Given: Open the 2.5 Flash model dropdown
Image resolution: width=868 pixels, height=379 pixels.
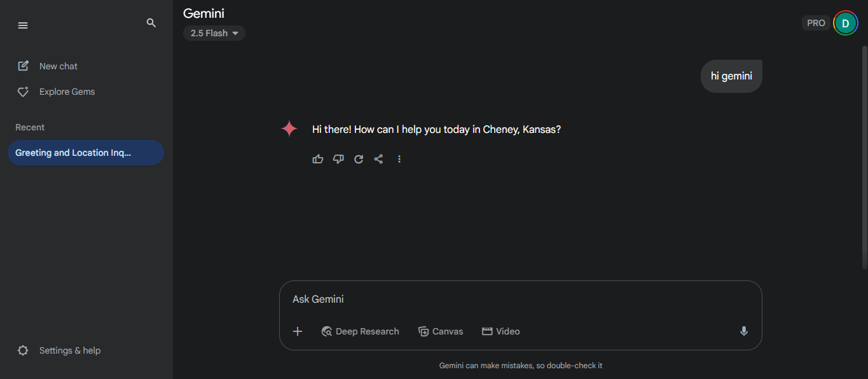Looking at the screenshot, I should [x=214, y=33].
